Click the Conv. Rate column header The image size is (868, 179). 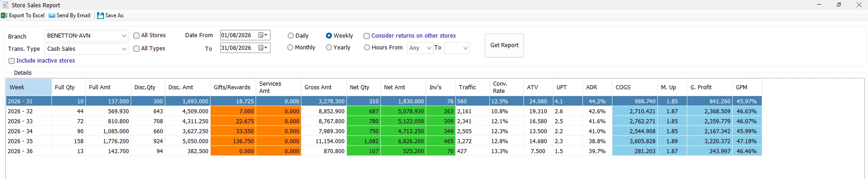507,87
